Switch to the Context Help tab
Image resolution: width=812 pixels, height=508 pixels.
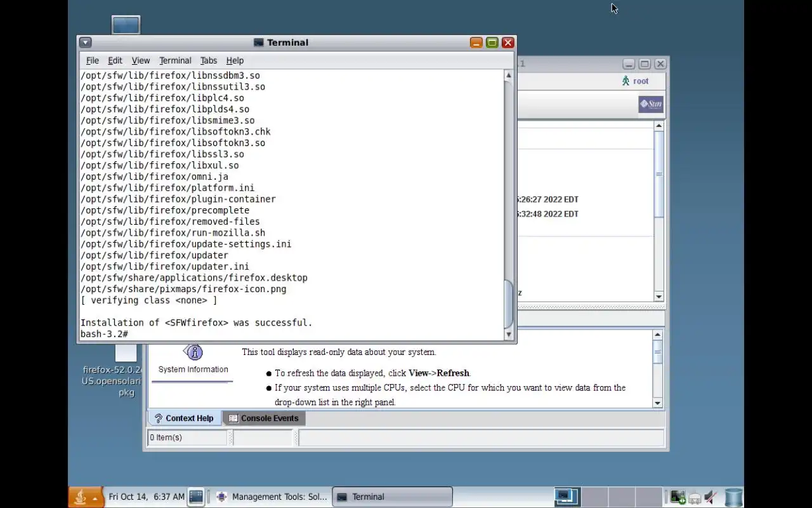(185, 418)
